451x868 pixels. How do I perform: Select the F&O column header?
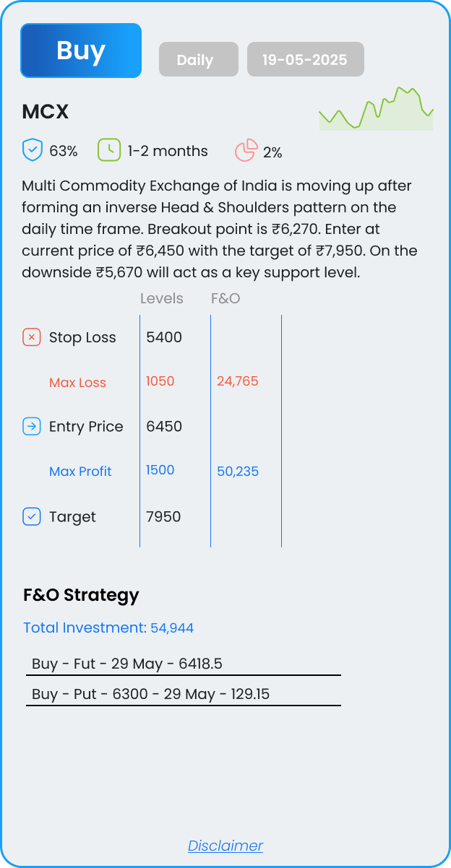tap(225, 298)
